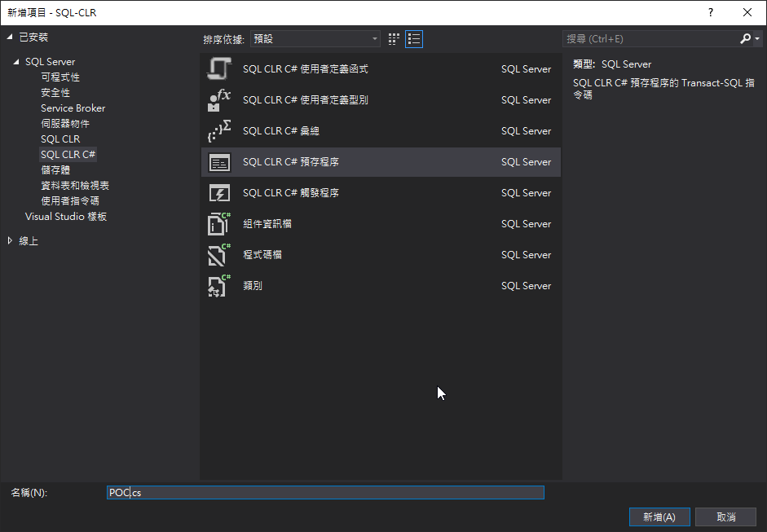767x532 pixels.
Task: Collapse the 已安裝 tree node
Action: pyautogui.click(x=10, y=37)
